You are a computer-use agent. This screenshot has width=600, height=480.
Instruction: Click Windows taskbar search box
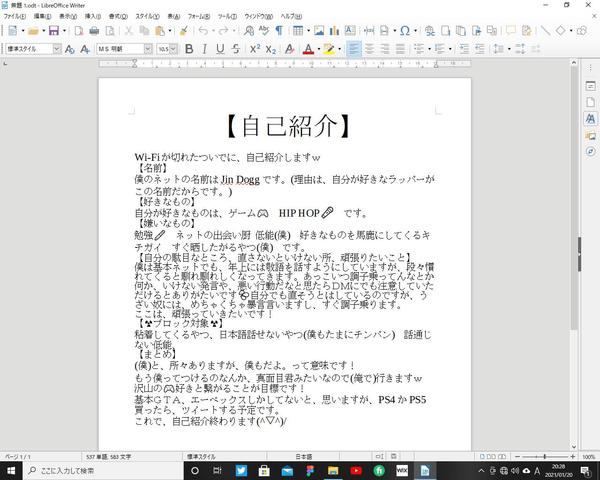(103, 470)
